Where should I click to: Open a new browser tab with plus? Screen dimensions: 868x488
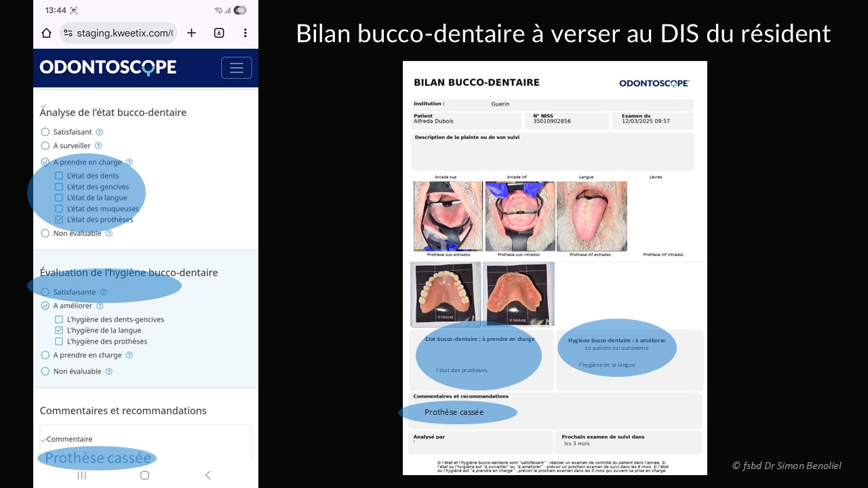coord(191,33)
